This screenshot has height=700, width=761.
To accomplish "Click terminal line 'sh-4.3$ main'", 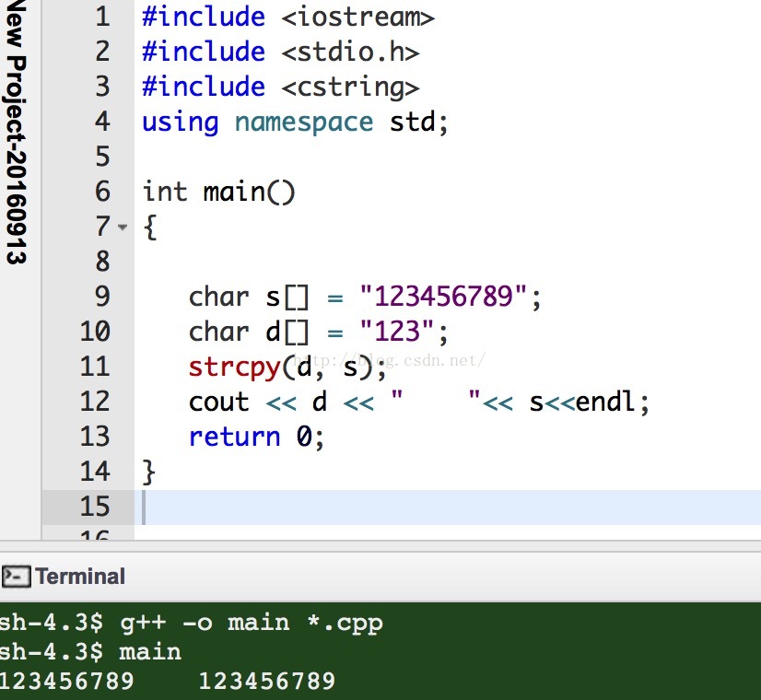I will (x=90, y=652).
